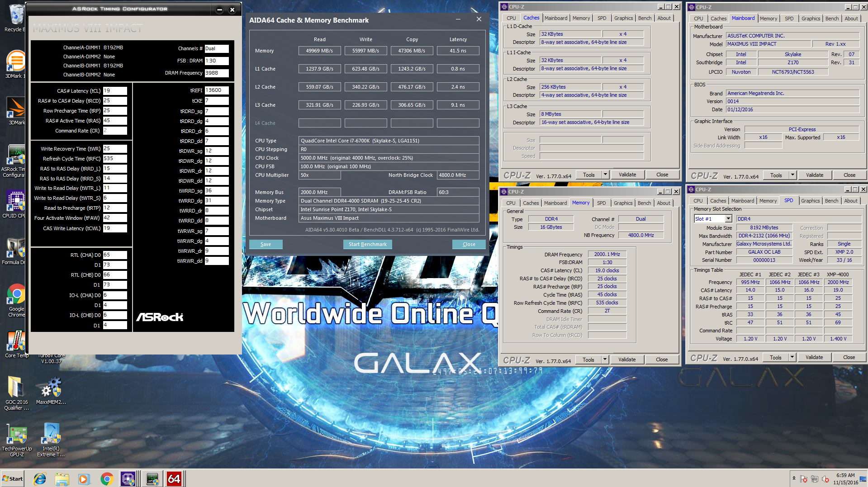This screenshot has width=868, height=487.
Task: Minimize the AIDA64 benchmark dialog
Action: (x=458, y=19)
